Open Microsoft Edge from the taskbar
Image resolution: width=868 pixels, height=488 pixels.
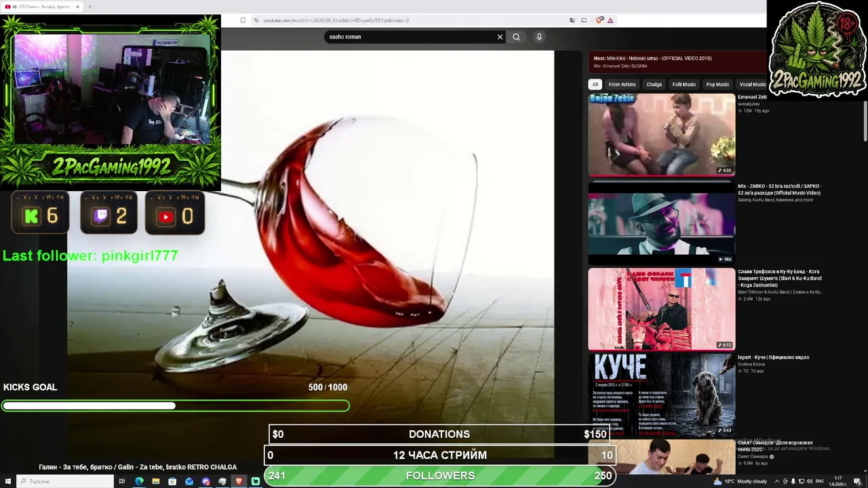pyautogui.click(x=139, y=481)
